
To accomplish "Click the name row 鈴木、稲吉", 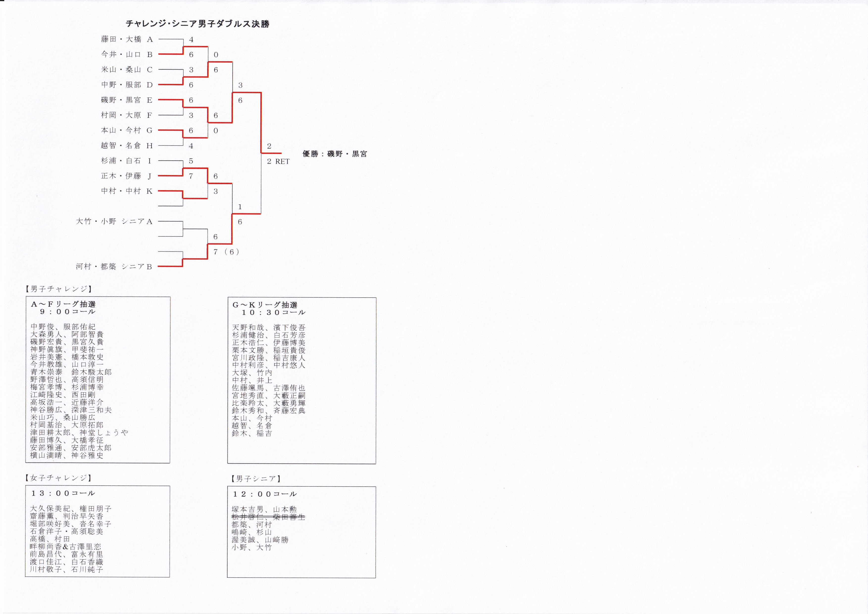I will (x=252, y=433).
